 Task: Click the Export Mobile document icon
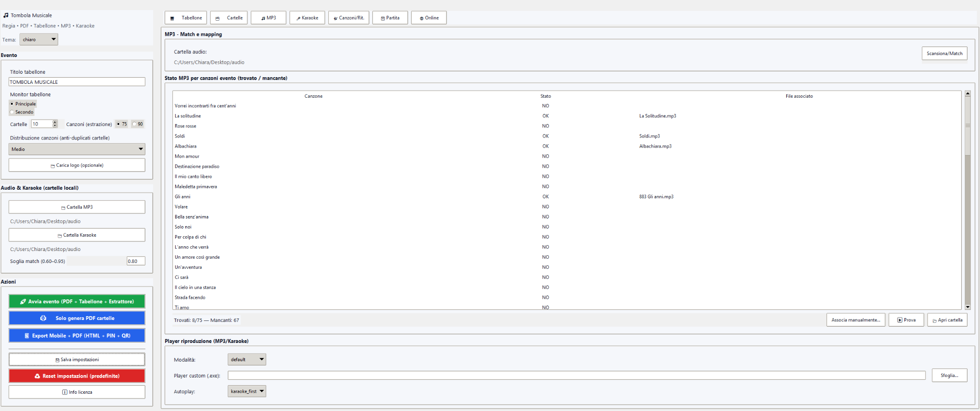(x=27, y=336)
